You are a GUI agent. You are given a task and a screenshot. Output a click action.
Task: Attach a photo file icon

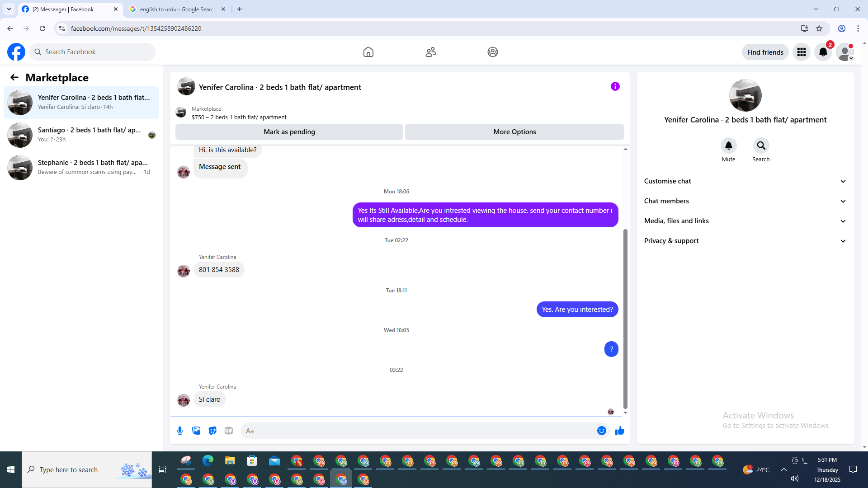point(196,431)
